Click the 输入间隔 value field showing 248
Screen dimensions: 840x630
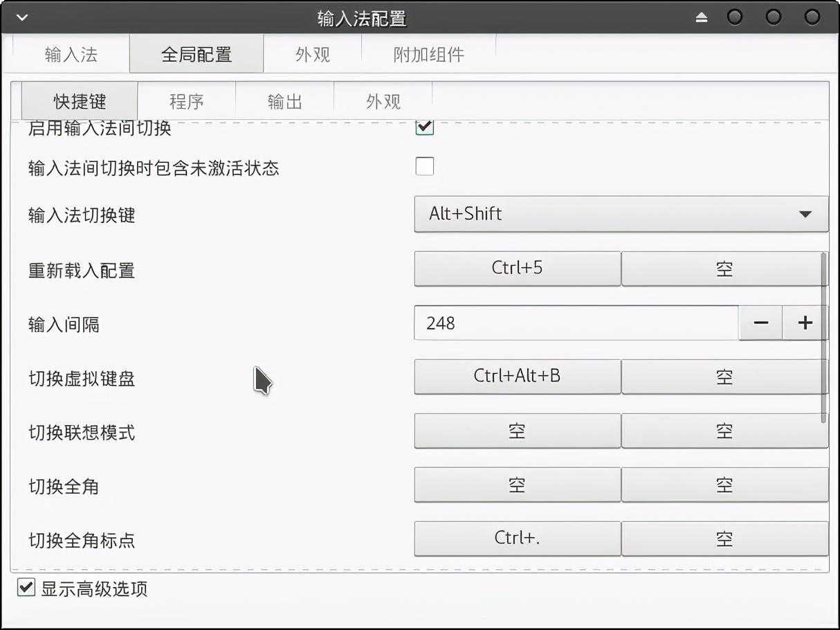point(576,323)
